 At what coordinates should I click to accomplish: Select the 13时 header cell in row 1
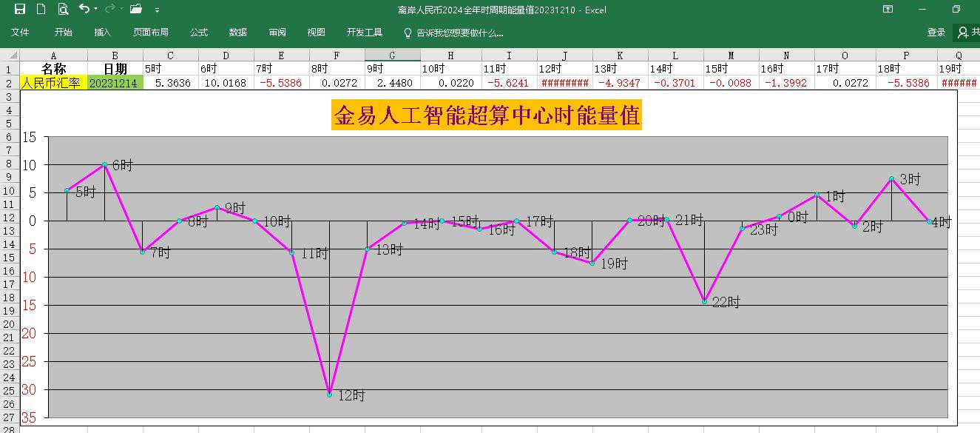click(x=621, y=69)
